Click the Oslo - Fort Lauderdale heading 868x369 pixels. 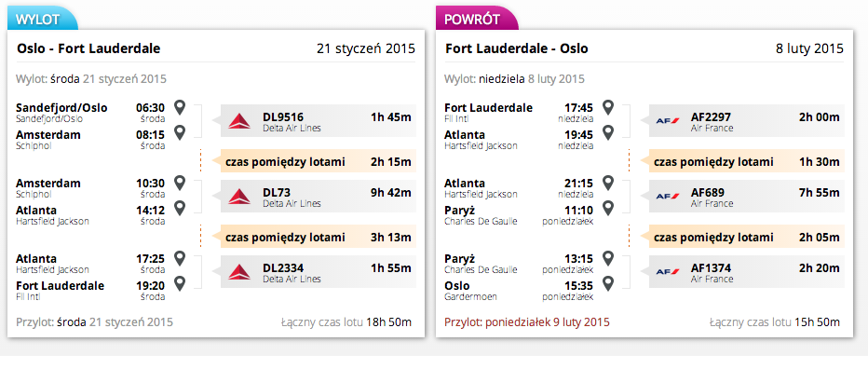(88, 48)
